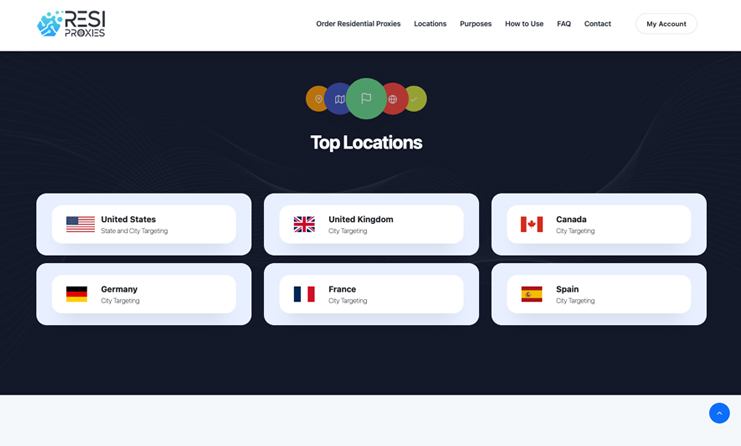The height and width of the screenshot is (446, 741).
Task: Click the blue scroll-to-top arrow button
Action: coord(719,413)
